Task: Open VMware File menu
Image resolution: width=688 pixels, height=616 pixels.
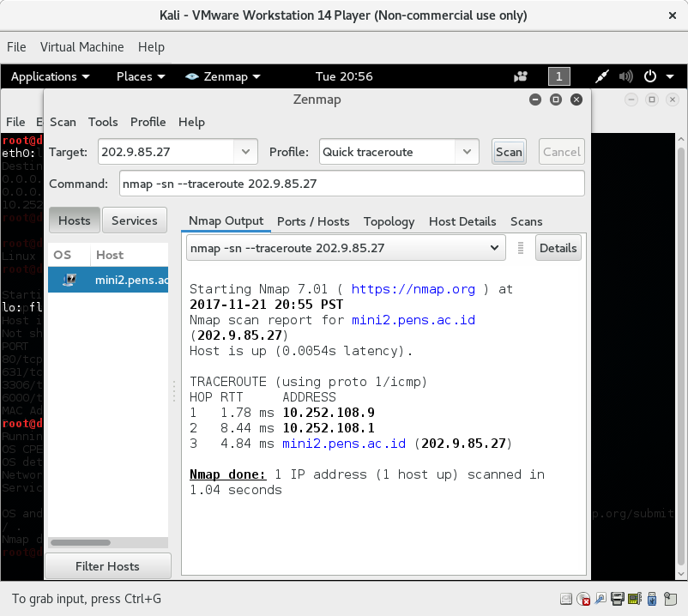Action: pyautogui.click(x=16, y=47)
